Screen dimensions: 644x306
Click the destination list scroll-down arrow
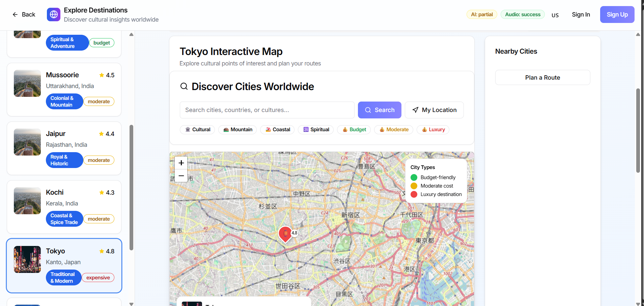(x=131, y=304)
